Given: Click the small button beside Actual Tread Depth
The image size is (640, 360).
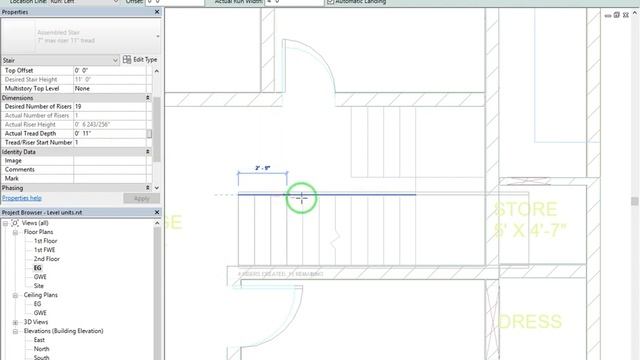Looking at the screenshot, I should click(x=149, y=133).
